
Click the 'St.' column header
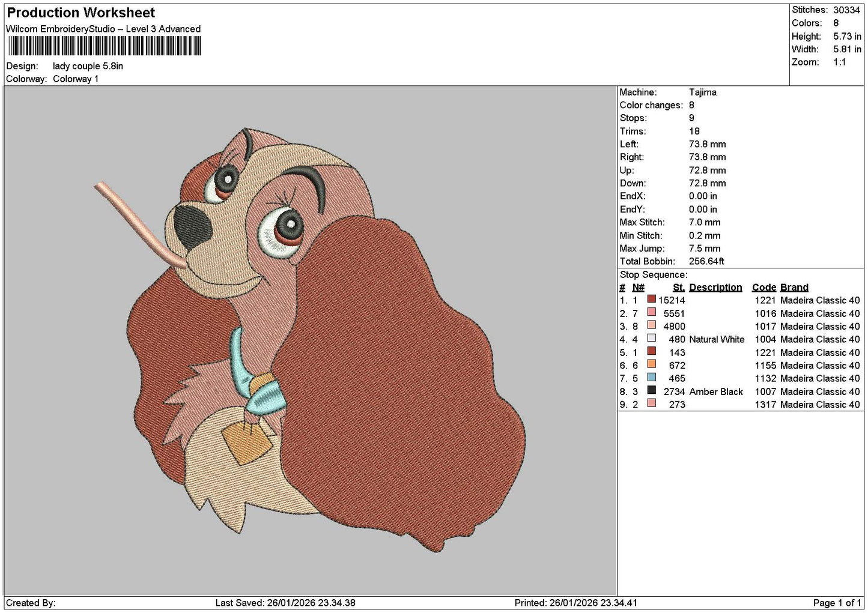[x=679, y=288]
